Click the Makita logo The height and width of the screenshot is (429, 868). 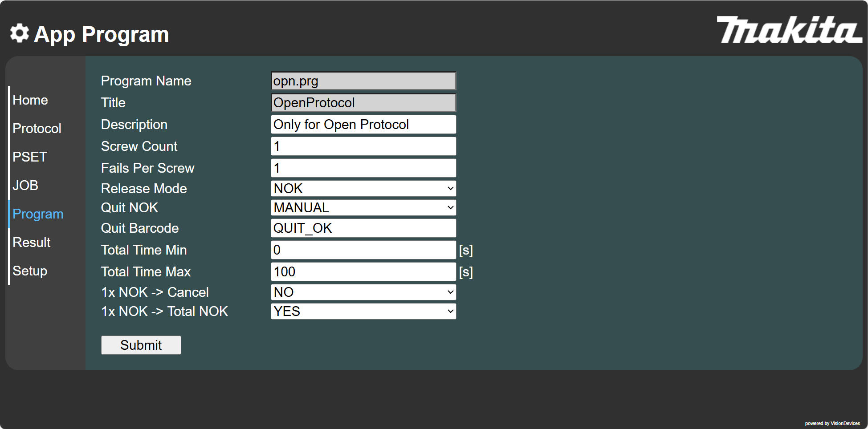[x=789, y=29]
